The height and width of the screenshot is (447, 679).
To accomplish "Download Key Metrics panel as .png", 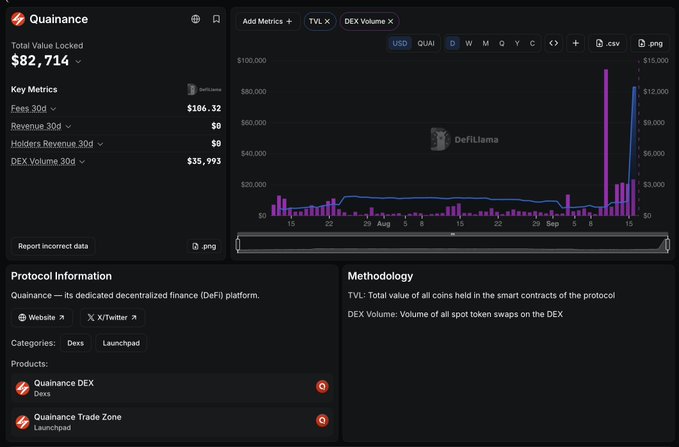I will point(204,246).
